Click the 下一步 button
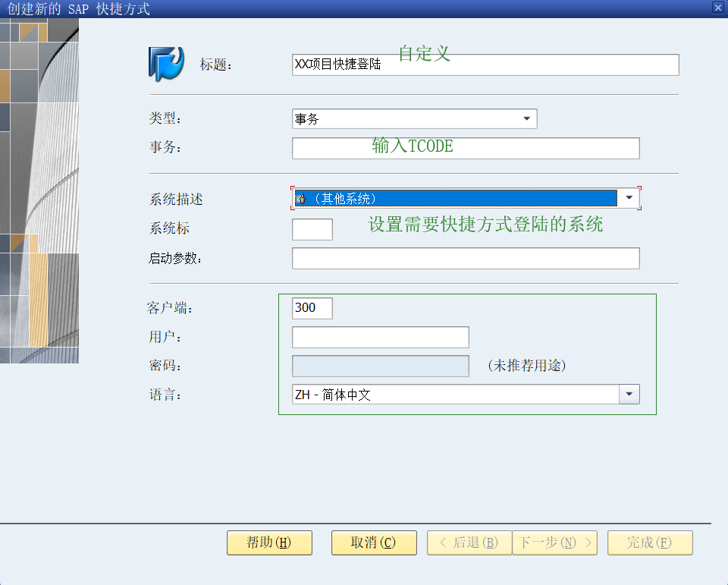 554,543
